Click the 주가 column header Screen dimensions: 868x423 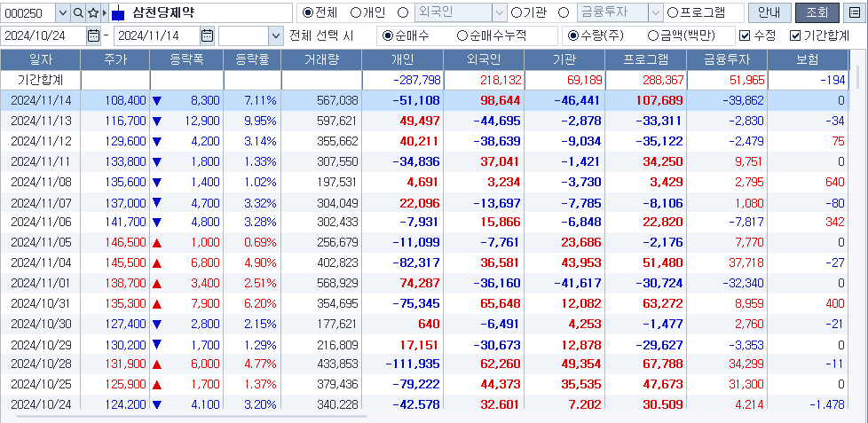tap(115, 59)
